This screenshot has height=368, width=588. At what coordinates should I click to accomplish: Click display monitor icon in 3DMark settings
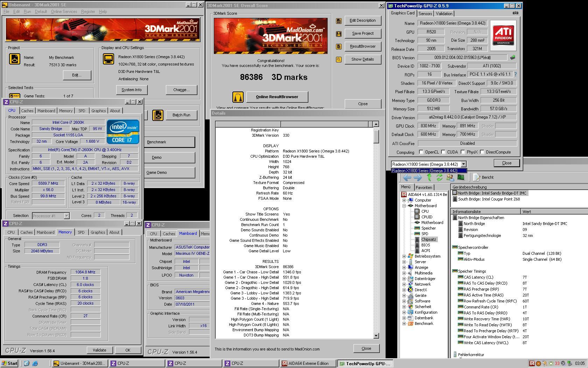108,59
